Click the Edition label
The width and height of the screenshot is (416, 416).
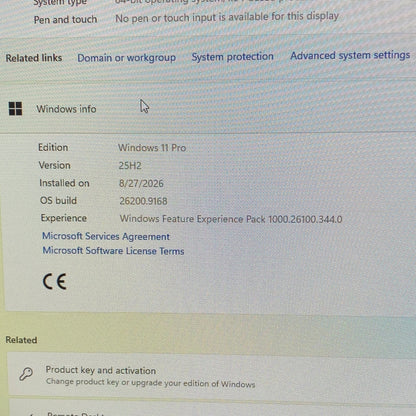tap(53, 147)
